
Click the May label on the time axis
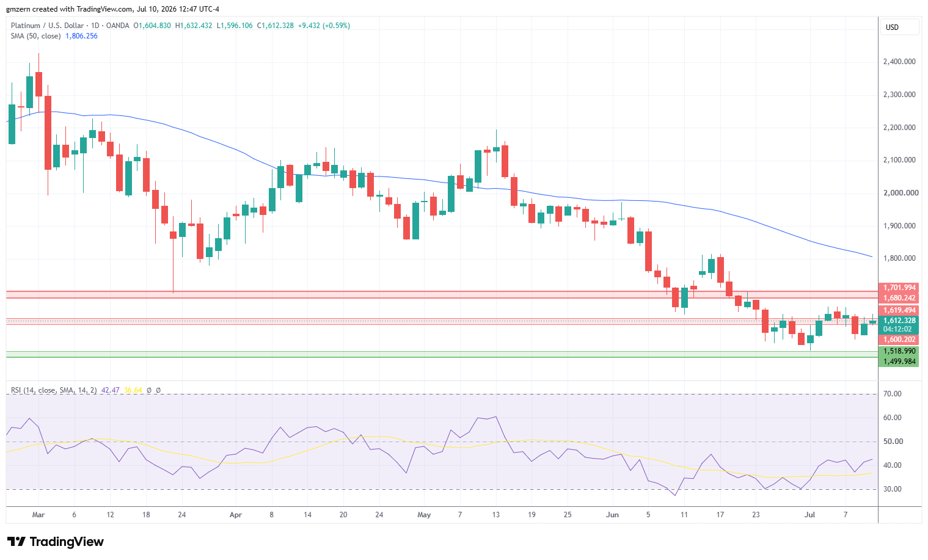(x=424, y=515)
